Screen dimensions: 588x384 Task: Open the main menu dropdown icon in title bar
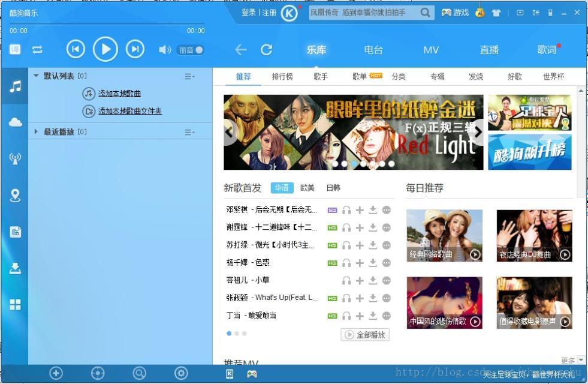pyautogui.click(x=520, y=13)
